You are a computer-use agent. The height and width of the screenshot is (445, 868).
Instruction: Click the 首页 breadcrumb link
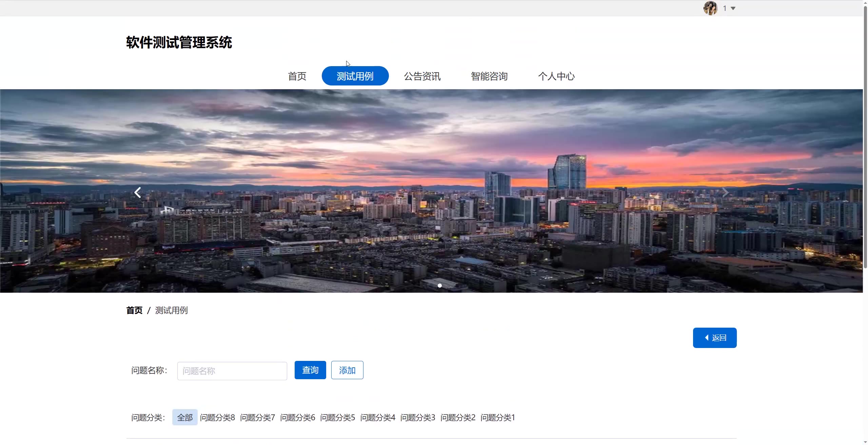[x=134, y=310]
